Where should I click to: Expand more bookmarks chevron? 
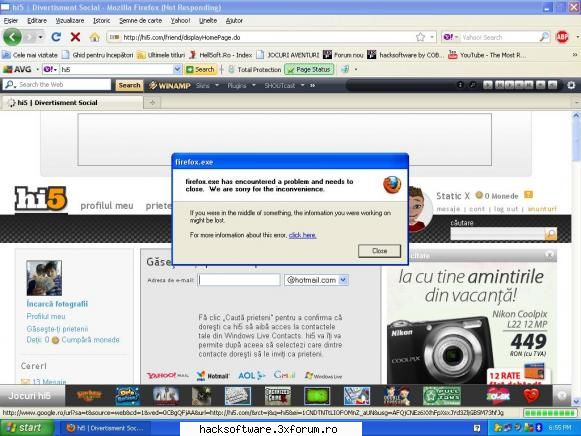575,55
